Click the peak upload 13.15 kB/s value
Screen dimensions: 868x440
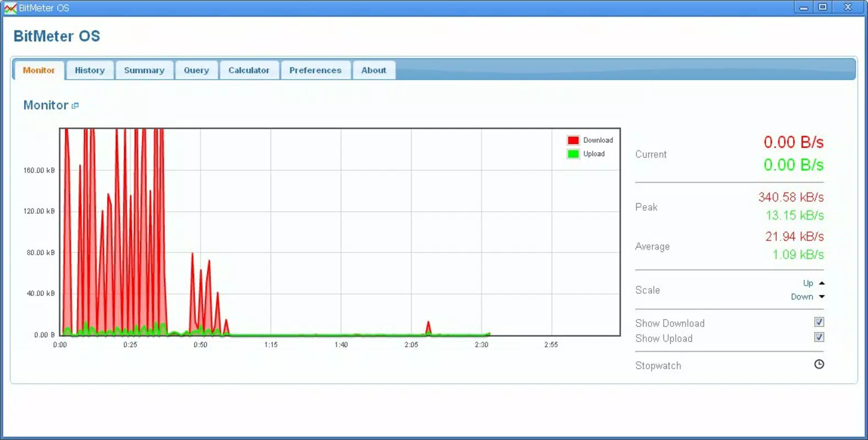point(795,215)
